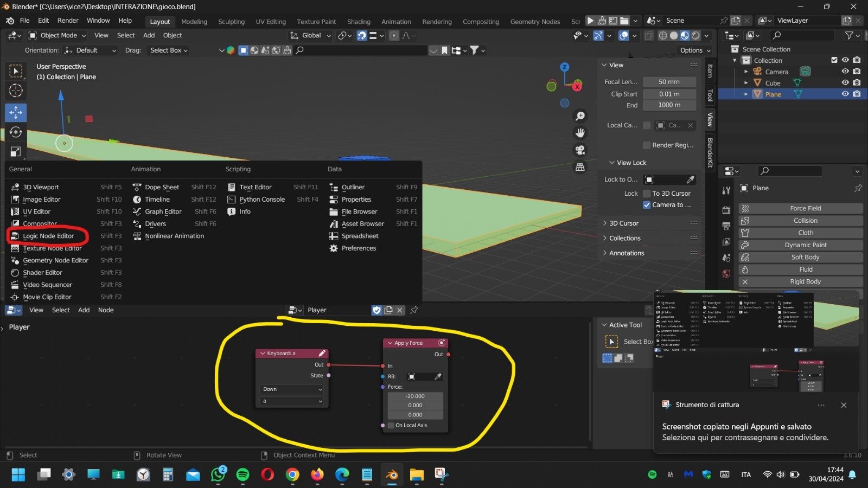Image resolution: width=868 pixels, height=488 pixels.
Task: Open Spotify from the taskbar
Action: 242,475
